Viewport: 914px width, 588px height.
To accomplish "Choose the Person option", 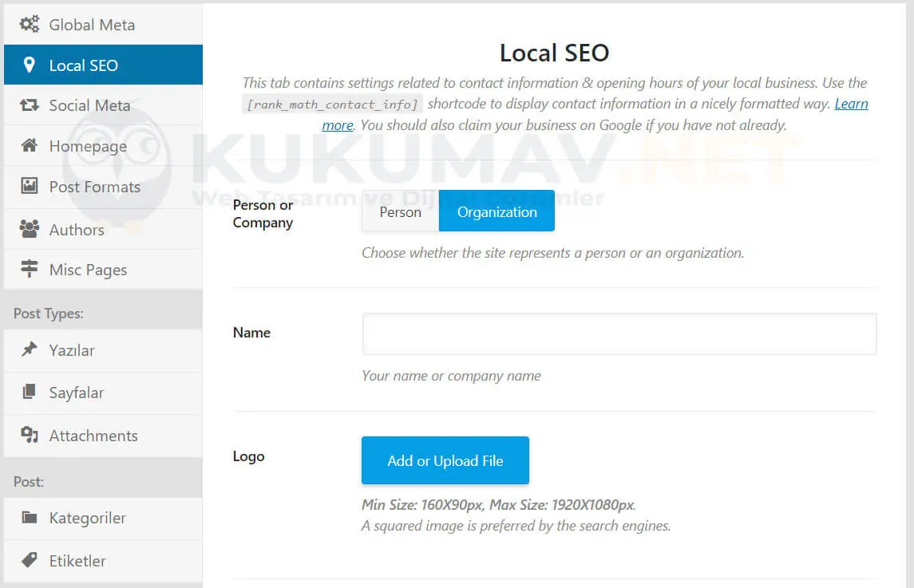I will pyautogui.click(x=401, y=211).
